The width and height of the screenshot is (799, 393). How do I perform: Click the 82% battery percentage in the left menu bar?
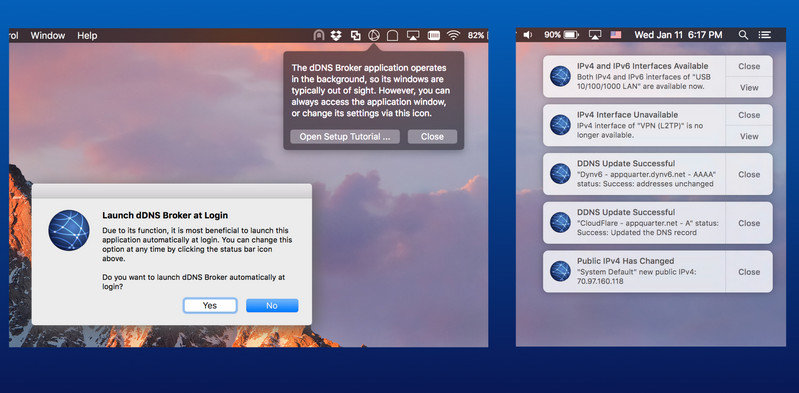(x=476, y=35)
